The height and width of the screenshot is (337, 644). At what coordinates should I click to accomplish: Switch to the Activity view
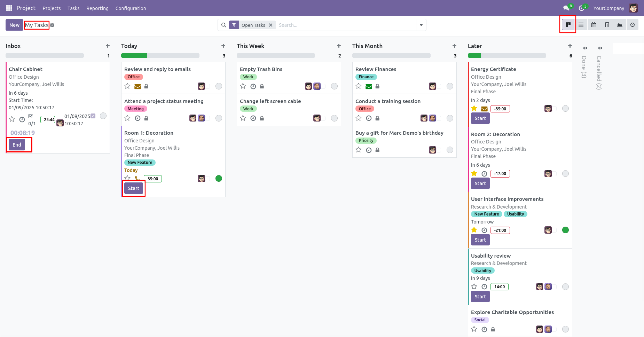pos(633,25)
